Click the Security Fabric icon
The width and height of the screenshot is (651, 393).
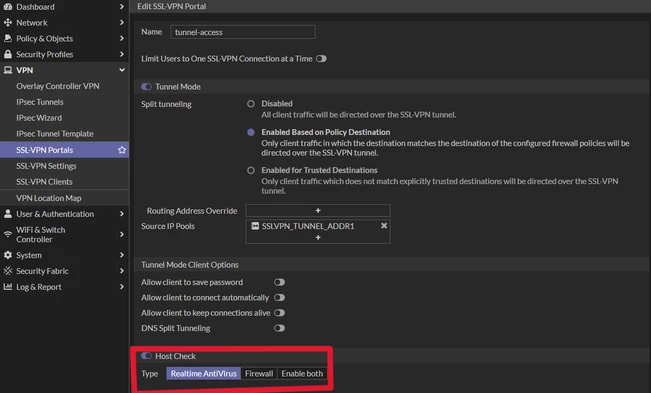pyautogui.click(x=7, y=271)
